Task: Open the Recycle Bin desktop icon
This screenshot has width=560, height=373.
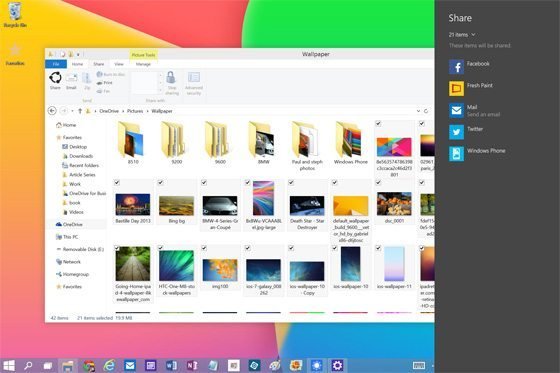Action: pyautogui.click(x=15, y=15)
